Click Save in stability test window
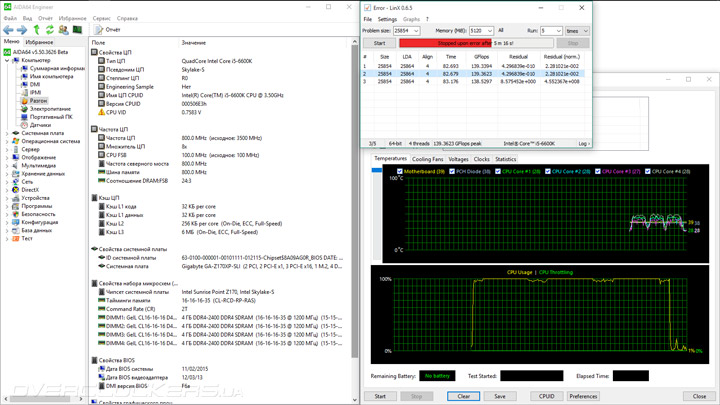 point(500,396)
